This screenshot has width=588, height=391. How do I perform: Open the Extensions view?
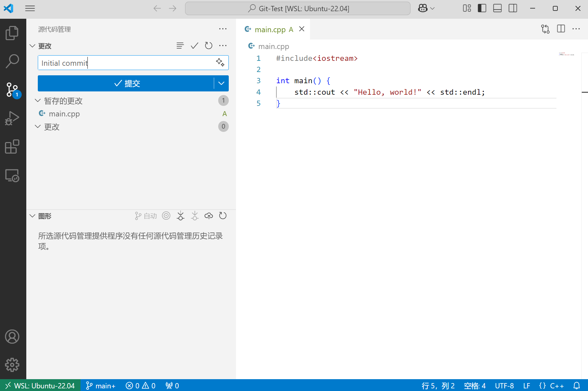[x=12, y=147]
